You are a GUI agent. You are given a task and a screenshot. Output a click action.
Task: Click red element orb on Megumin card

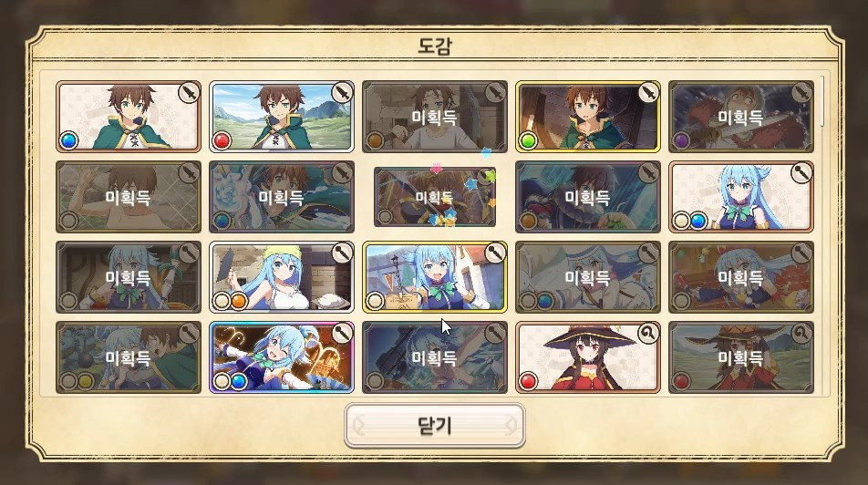[x=528, y=381]
